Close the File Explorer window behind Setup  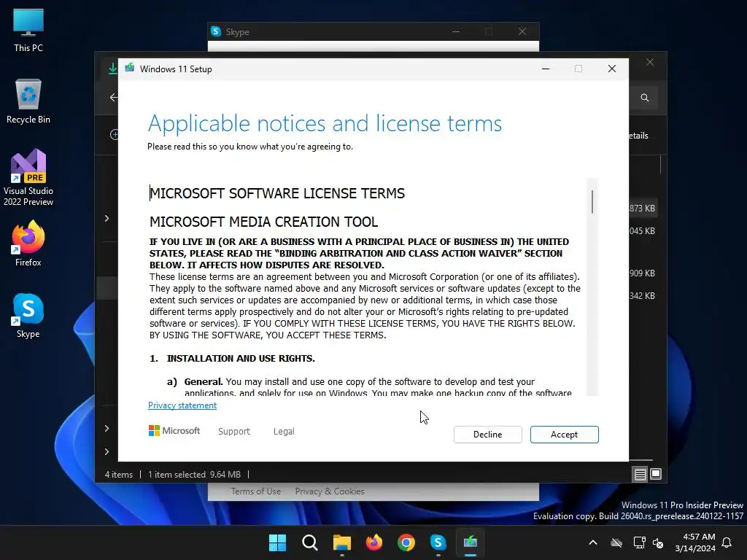tap(650, 63)
